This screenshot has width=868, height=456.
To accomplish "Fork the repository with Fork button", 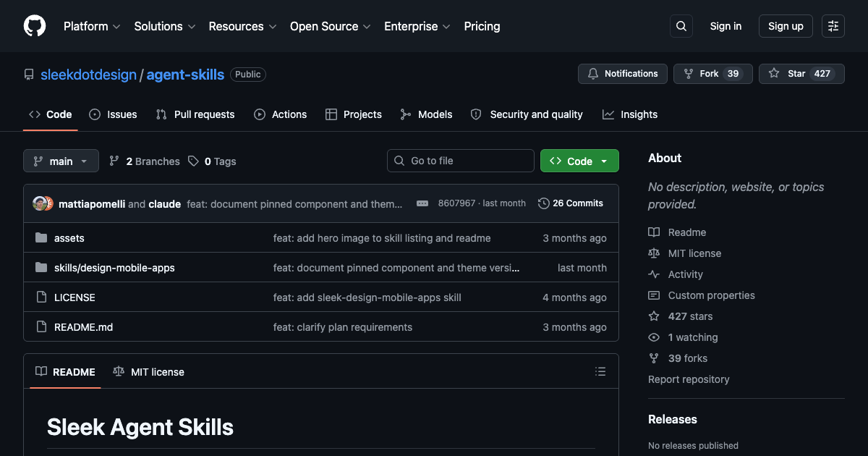I will tap(713, 74).
